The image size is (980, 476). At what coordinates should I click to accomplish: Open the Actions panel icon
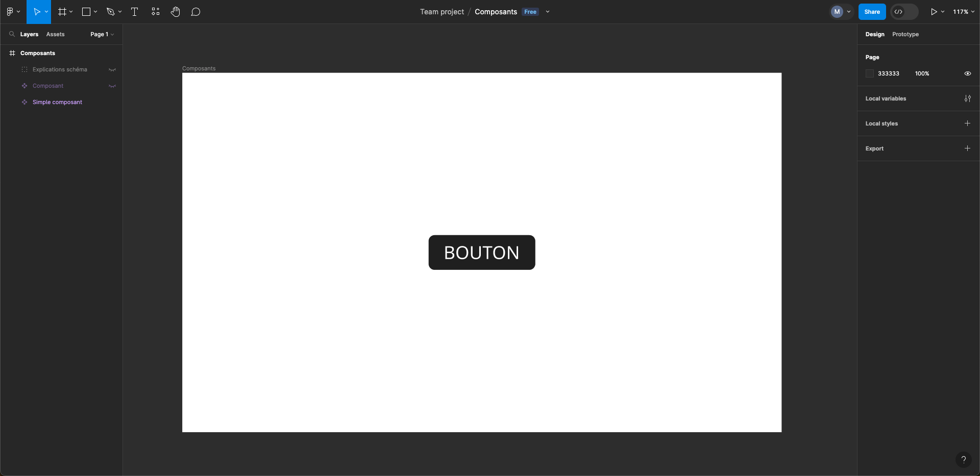pos(155,12)
